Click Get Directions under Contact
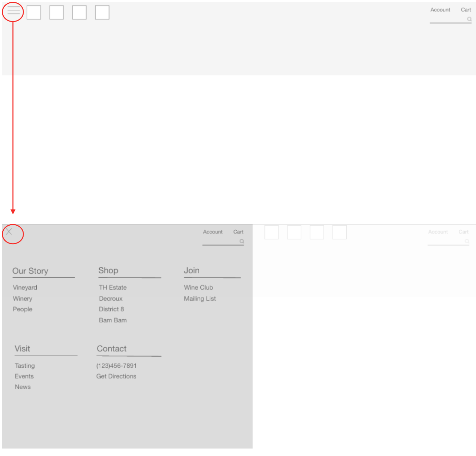 point(116,376)
